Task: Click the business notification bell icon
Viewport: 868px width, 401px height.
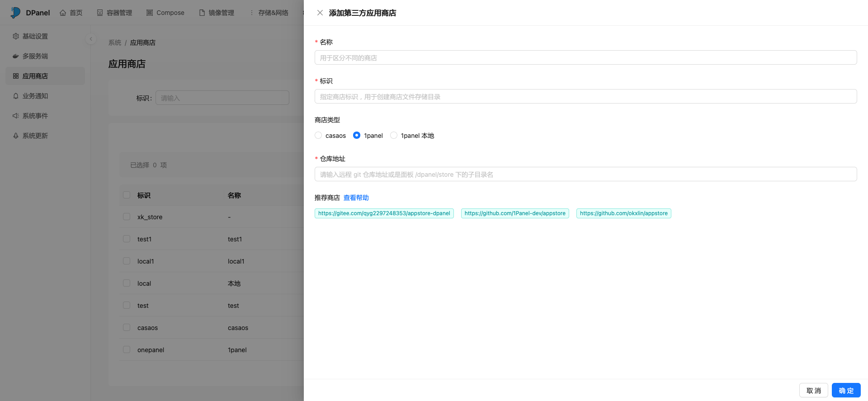Action: [x=16, y=96]
